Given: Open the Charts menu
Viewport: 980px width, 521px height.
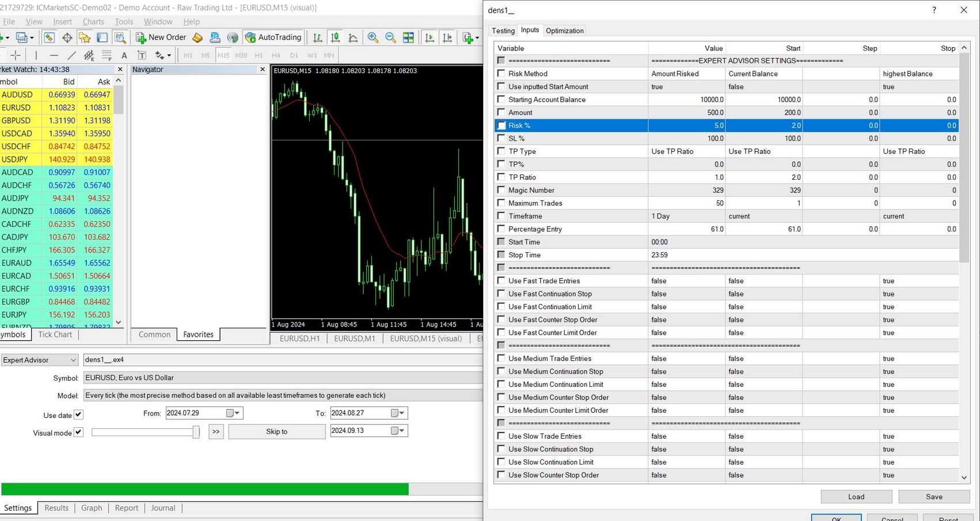Looking at the screenshot, I should coord(93,22).
